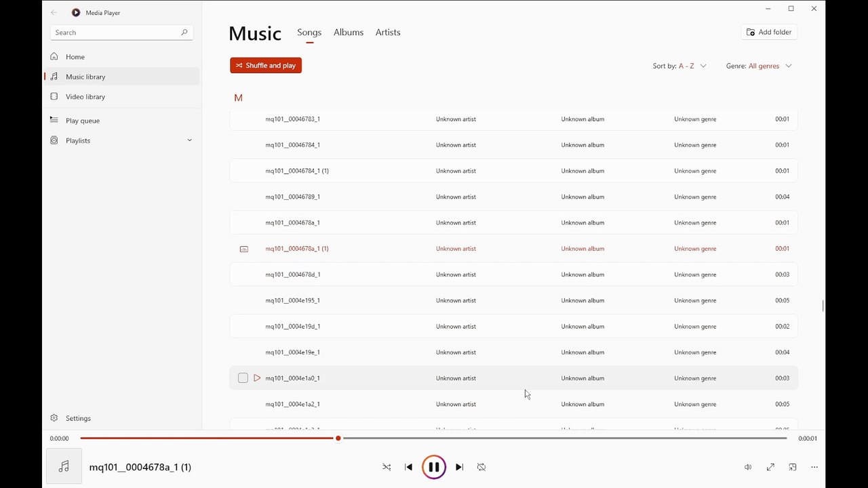
Task: Click the search magnifier icon
Action: click(x=184, y=32)
